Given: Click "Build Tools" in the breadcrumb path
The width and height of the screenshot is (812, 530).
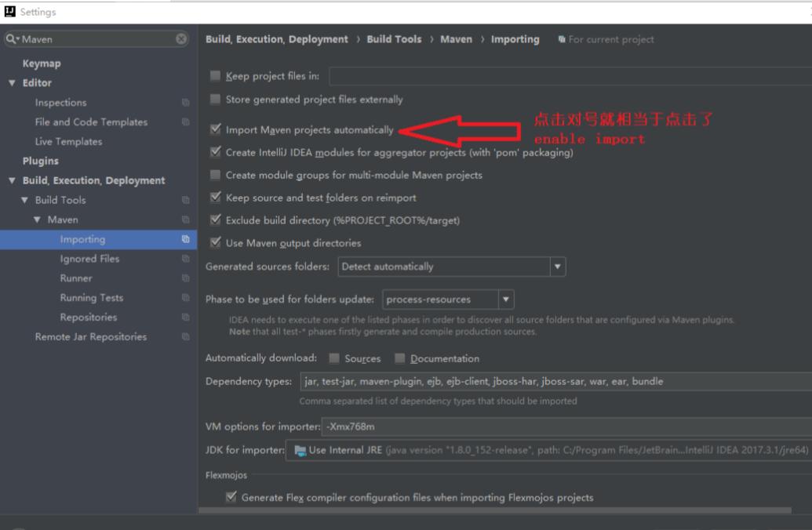Looking at the screenshot, I should tap(395, 39).
